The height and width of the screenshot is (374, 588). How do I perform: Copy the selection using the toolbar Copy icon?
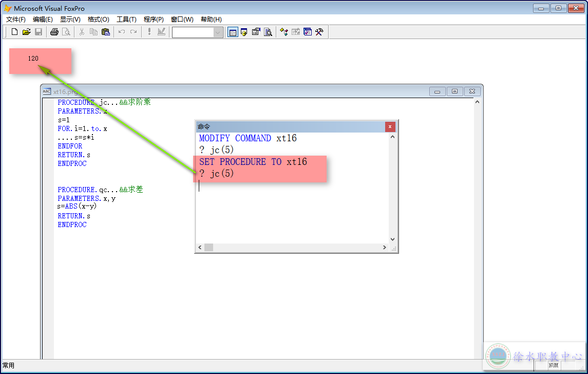click(x=94, y=32)
